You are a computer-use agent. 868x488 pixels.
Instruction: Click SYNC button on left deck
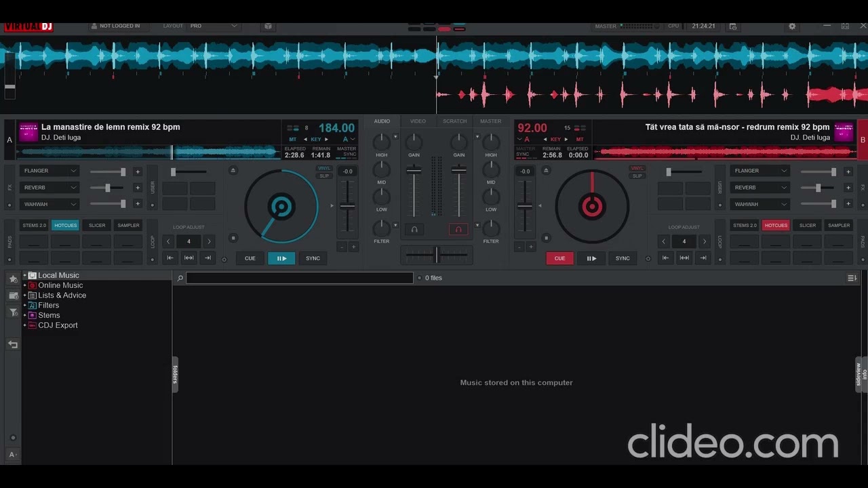pos(313,258)
